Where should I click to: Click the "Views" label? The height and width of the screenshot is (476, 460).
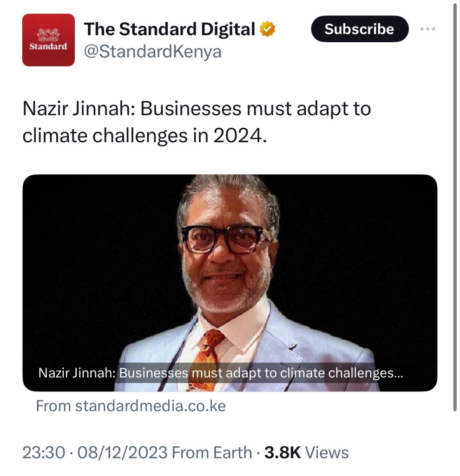point(327,452)
